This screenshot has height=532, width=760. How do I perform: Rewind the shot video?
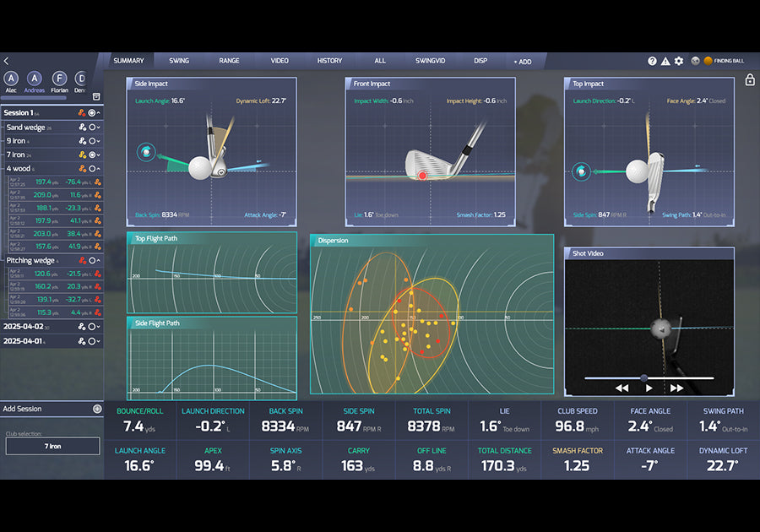622,388
